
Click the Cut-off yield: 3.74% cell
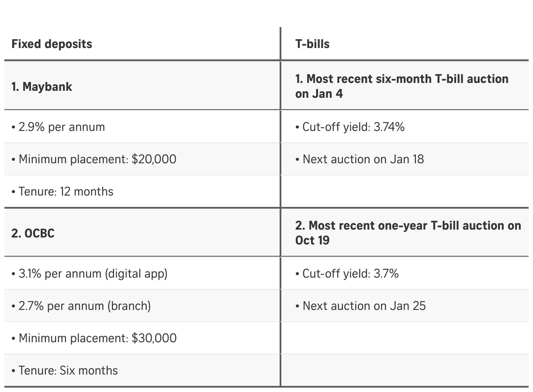click(x=405, y=127)
